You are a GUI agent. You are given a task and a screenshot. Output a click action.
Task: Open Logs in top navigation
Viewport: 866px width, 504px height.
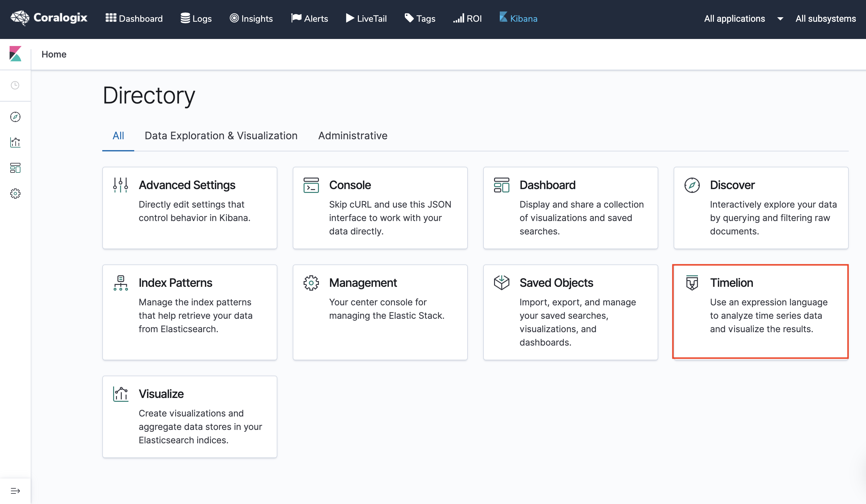coord(196,18)
